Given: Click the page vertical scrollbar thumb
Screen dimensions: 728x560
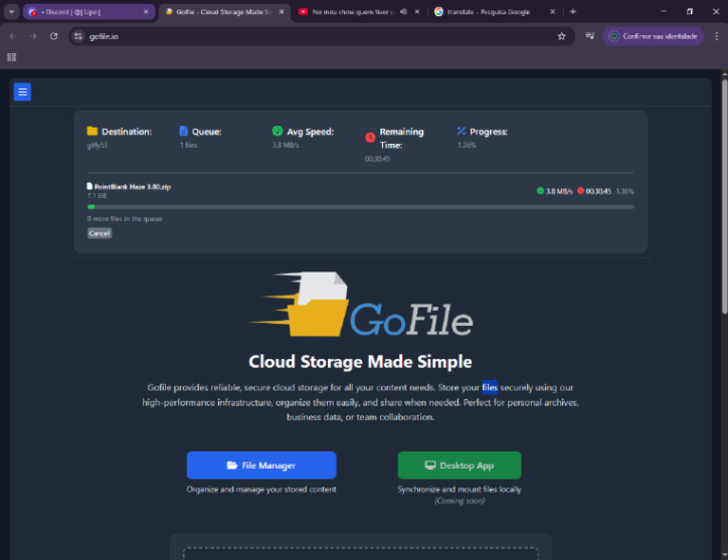Looking at the screenshot, I should coord(724,197).
